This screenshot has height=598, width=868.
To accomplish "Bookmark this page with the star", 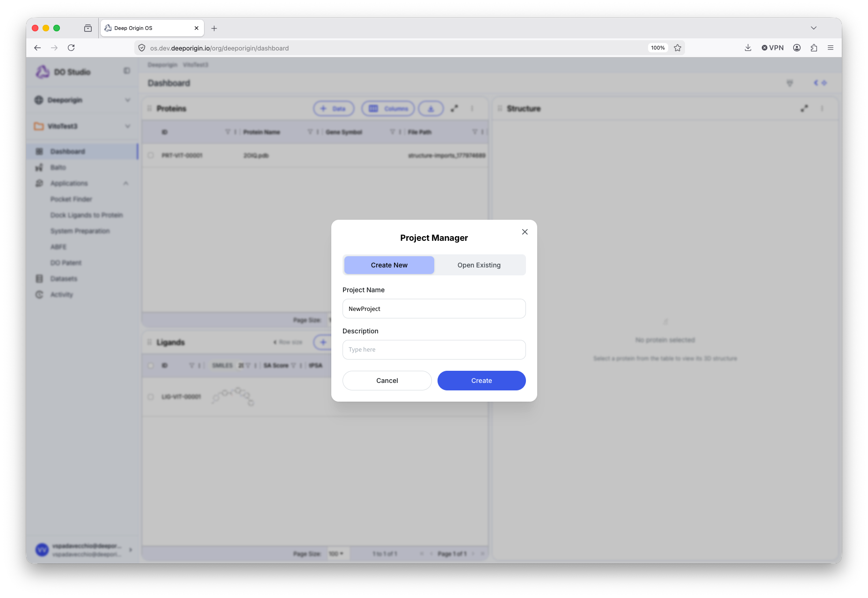I will point(677,48).
